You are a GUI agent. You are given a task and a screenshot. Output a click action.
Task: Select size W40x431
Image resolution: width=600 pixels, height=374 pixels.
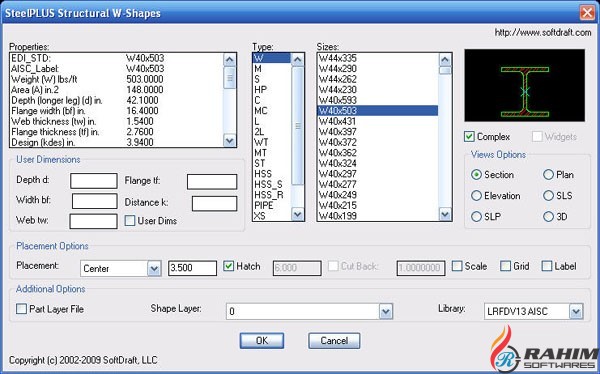378,121
